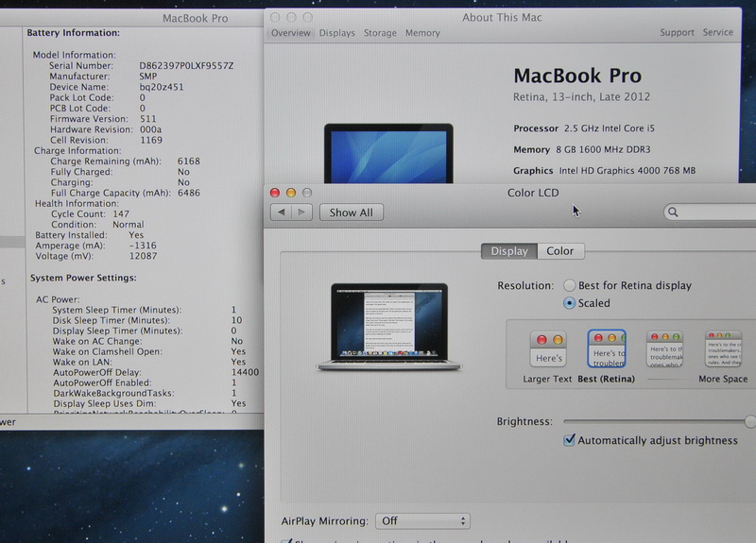Click Retina, 13-inch, Late 2012 model text
Viewport: 756px width, 543px height.
click(x=581, y=97)
